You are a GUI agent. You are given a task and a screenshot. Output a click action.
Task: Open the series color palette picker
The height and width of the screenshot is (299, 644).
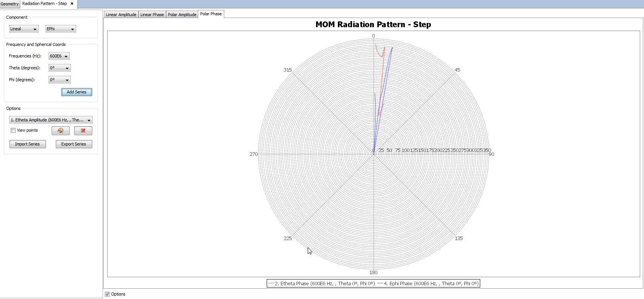[60, 131]
